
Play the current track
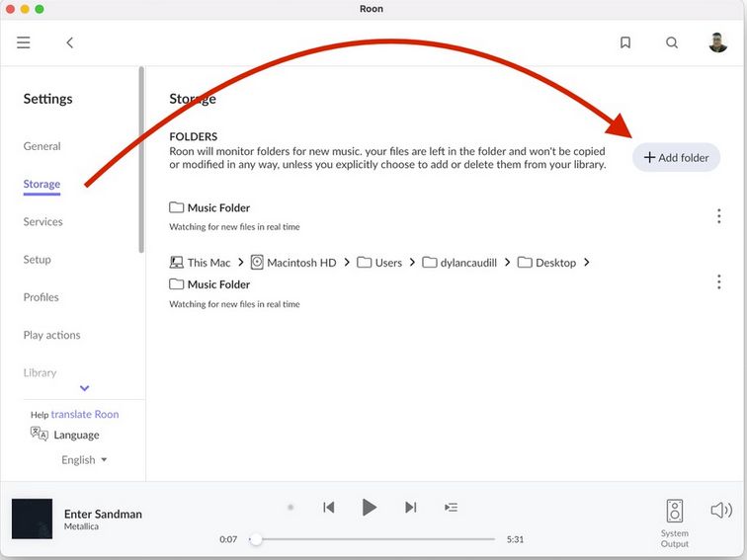click(369, 507)
